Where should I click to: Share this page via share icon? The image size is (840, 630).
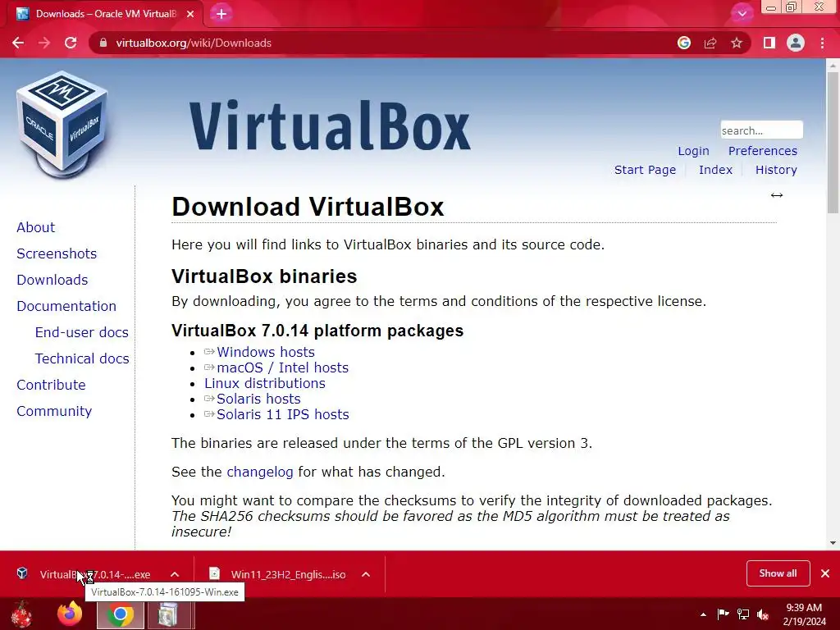710,43
